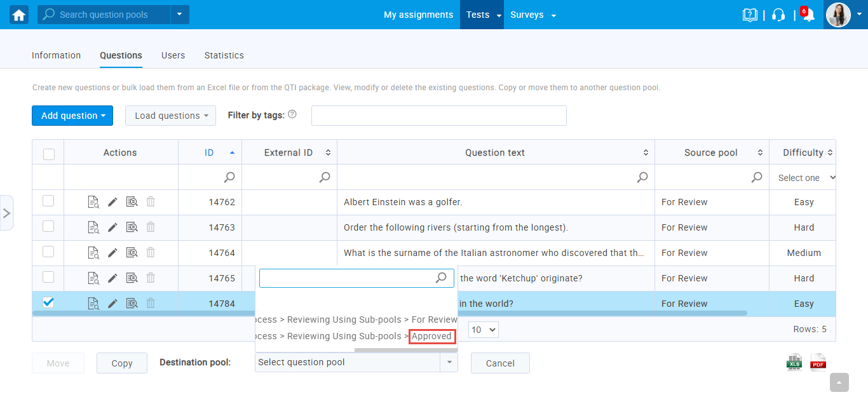Click the headset support icon
Screen dimensions: 868x397
click(778, 15)
